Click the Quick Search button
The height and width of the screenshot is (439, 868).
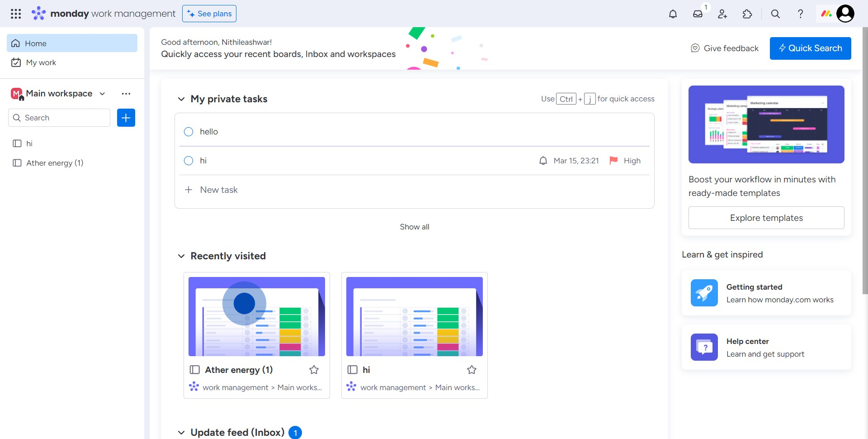(810, 48)
